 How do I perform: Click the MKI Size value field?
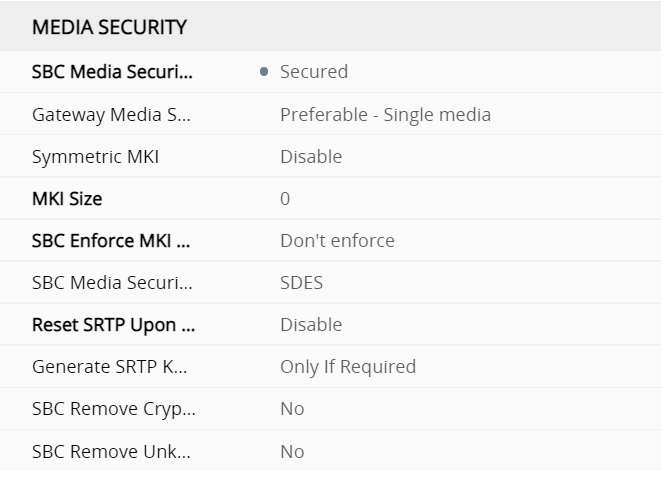(x=285, y=199)
